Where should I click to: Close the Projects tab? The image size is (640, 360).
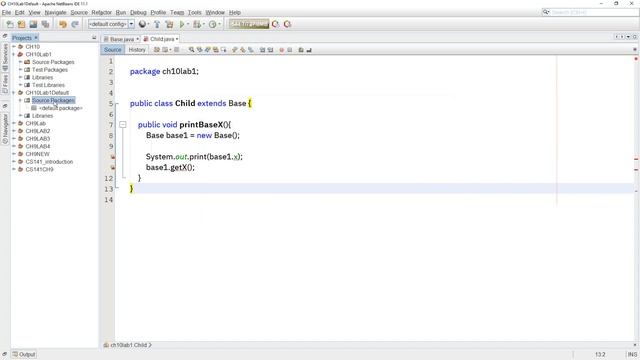coord(36,38)
